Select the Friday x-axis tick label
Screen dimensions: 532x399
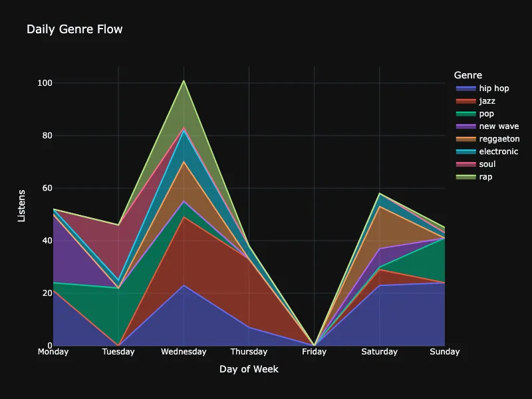tap(314, 352)
